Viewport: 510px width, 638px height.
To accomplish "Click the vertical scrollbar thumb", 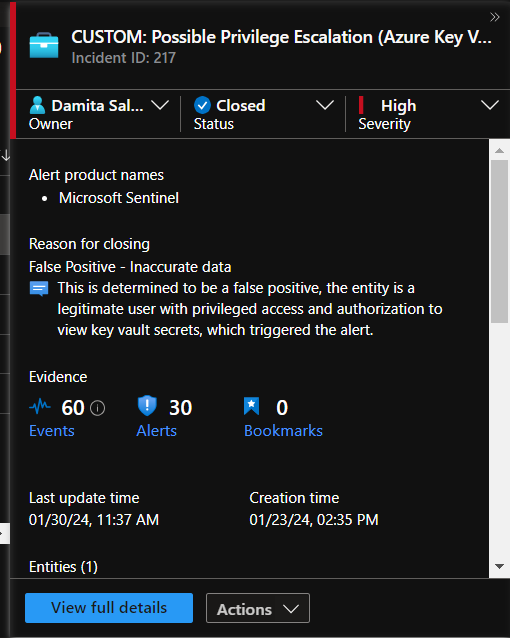I will coord(499,241).
